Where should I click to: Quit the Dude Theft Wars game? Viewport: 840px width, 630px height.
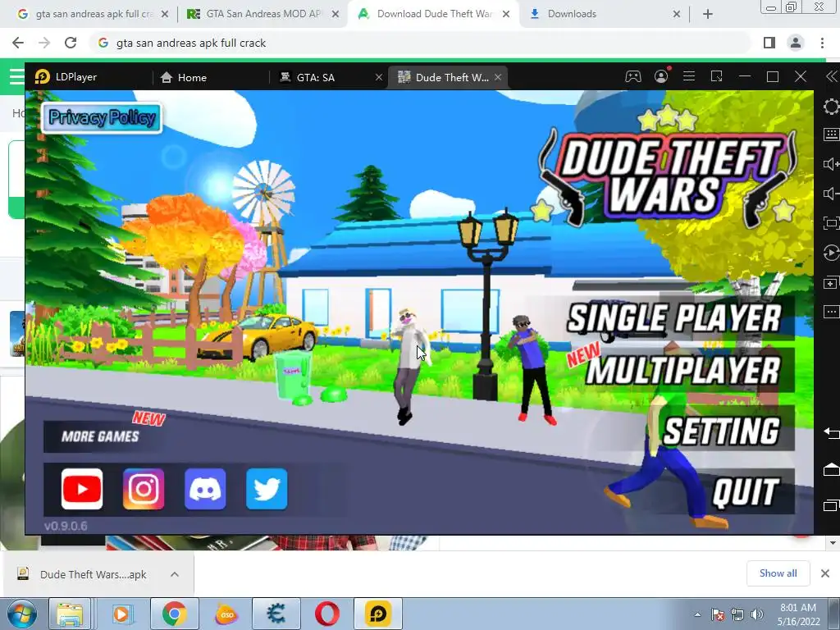coord(746,491)
